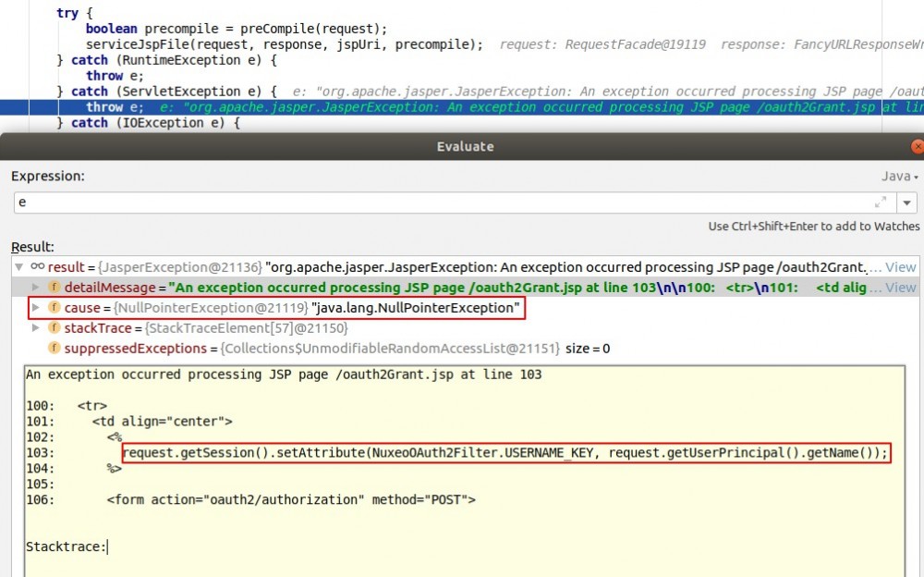Select the suppressedExceptions row

click(465, 348)
